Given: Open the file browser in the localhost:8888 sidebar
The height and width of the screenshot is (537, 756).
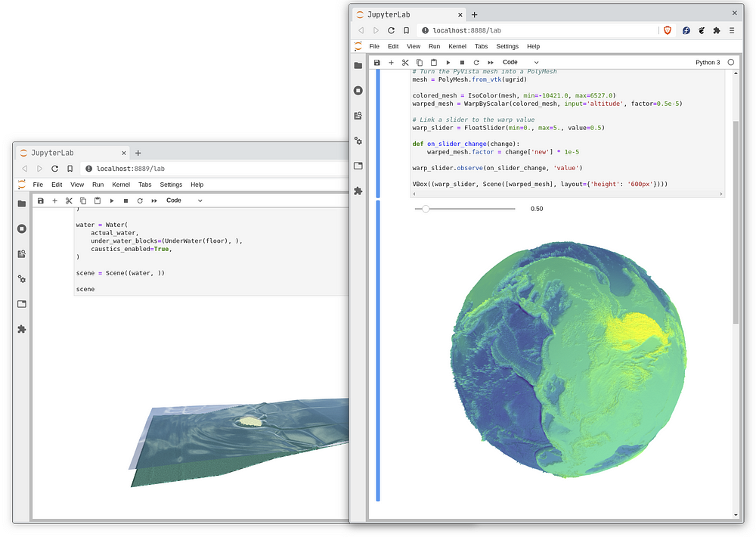Looking at the screenshot, I should point(358,66).
